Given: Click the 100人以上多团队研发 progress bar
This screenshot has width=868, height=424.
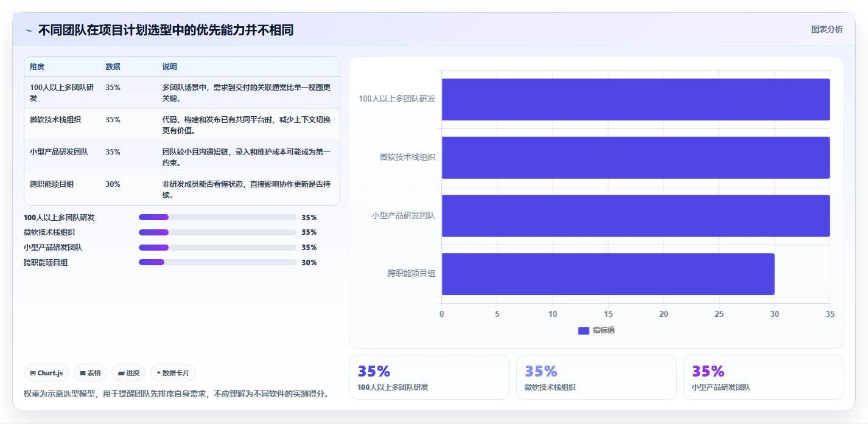Looking at the screenshot, I should point(217,217).
